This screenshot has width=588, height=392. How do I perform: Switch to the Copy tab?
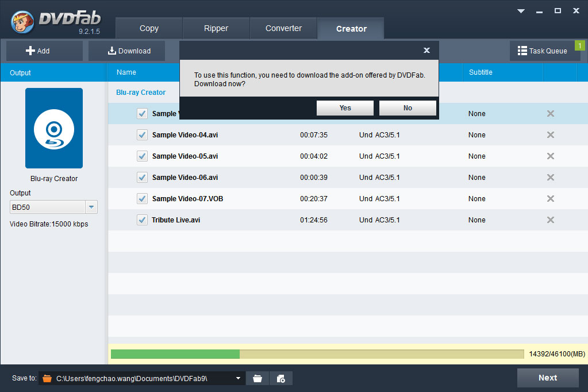point(149,28)
